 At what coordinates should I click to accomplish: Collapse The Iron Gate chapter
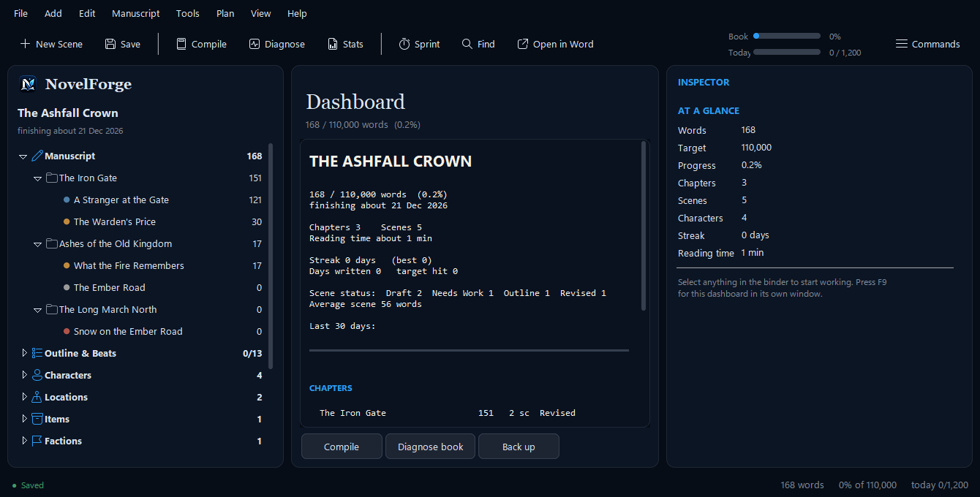coord(38,178)
